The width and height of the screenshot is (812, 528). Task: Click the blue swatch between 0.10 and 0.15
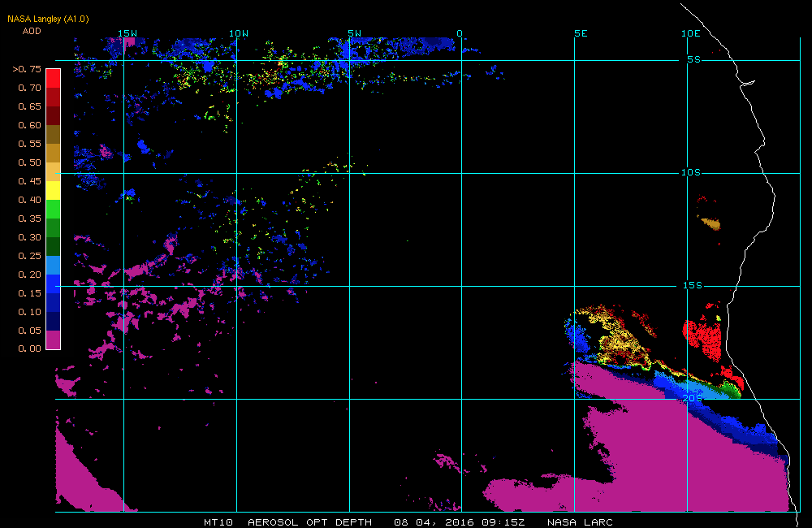pos(54,302)
